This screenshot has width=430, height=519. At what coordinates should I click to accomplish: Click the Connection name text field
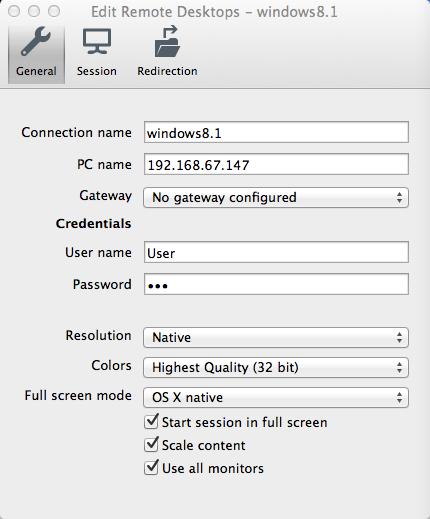pyautogui.click(x=276, y=132)
